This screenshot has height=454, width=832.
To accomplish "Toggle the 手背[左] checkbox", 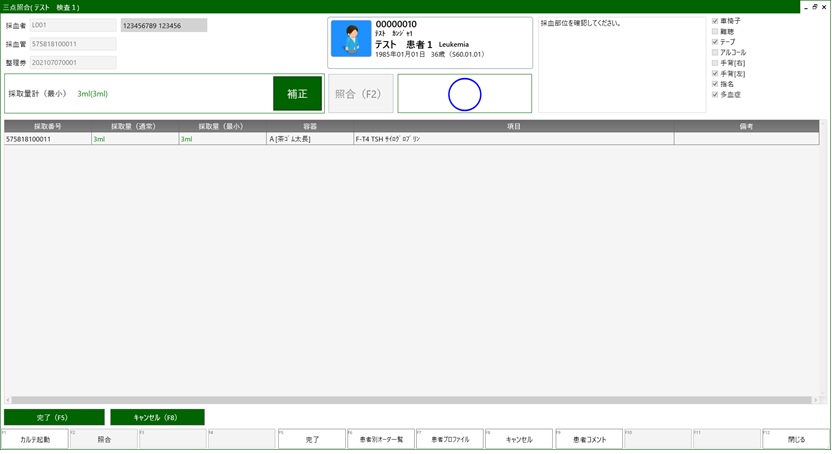I will coord(715,73).
